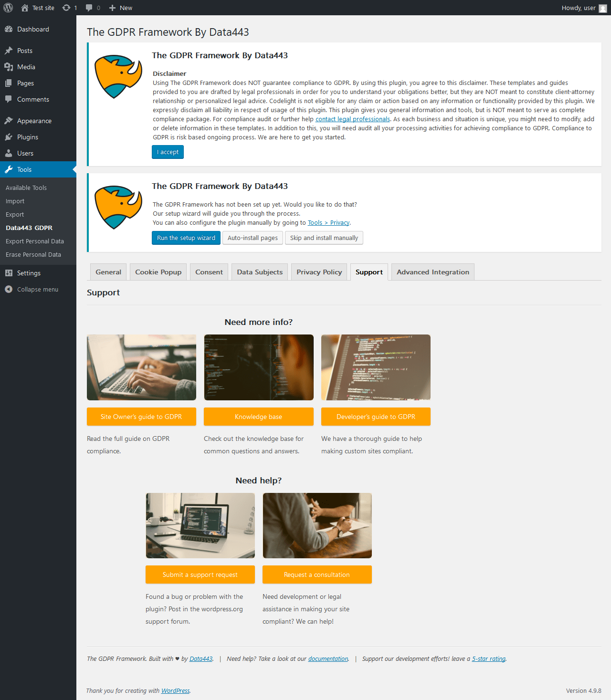Click Auto-install pages button
Image resolution: width=611 pixels, height=700 pixels.
point(253,238)
